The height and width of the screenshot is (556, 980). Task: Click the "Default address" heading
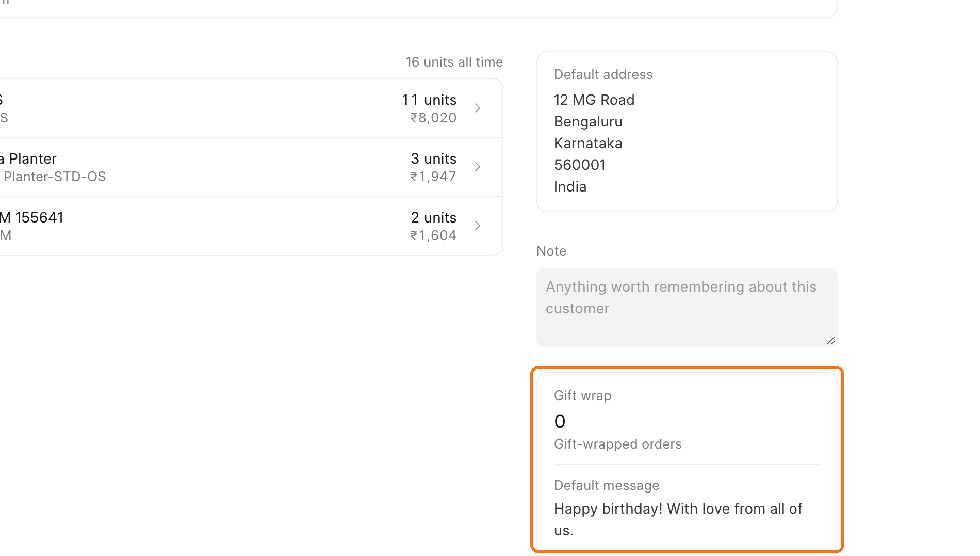[603, 74]
